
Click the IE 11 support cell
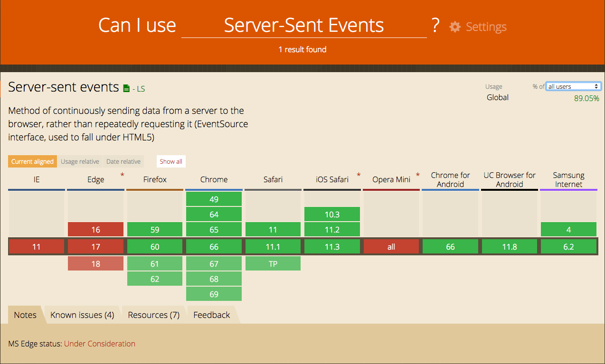tap(37, 247)
